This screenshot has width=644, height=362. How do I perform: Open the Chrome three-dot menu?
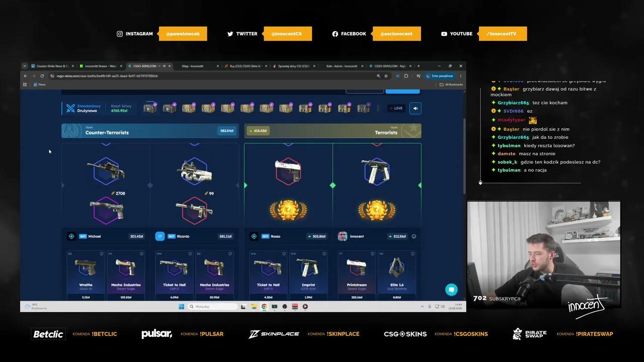[461, 76]
